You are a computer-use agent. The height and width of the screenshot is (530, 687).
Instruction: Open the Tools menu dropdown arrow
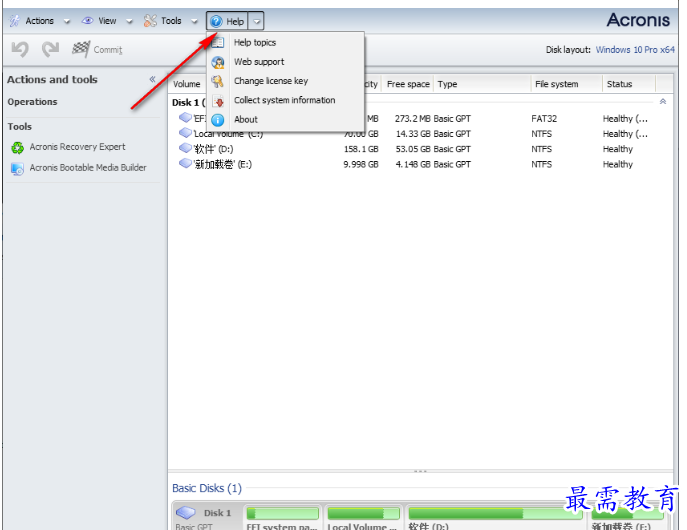pos(195,21)
